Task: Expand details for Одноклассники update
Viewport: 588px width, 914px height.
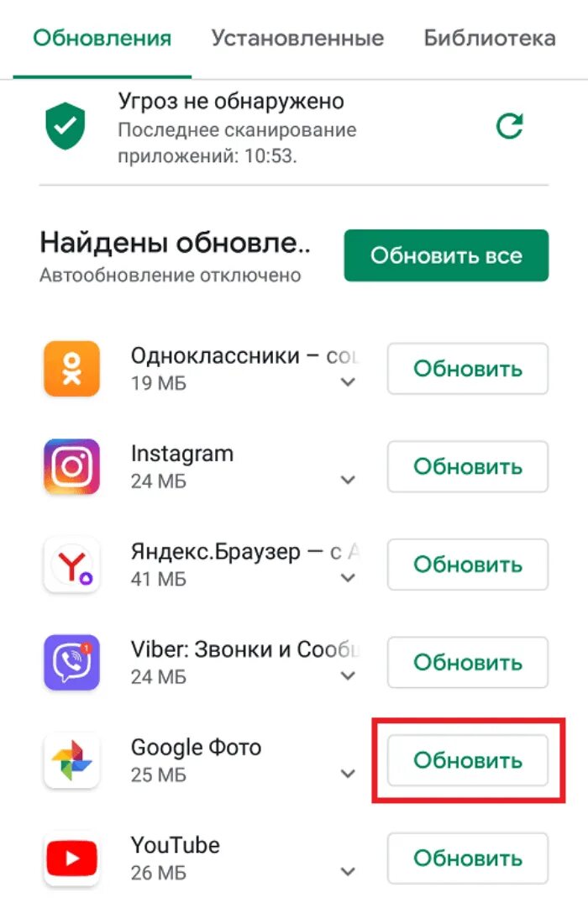Action: pyautogui.click(x=348, y=382)
